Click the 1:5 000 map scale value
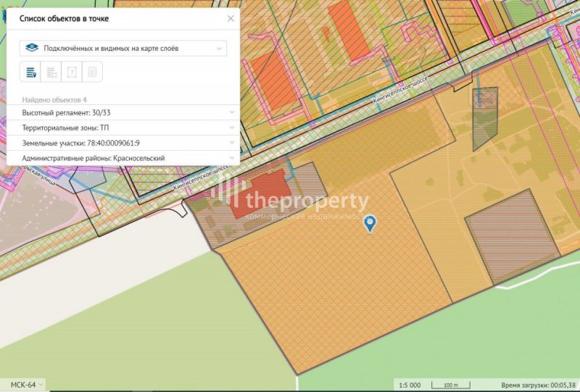The width and height of the screenshot is (580, 392). (411, 384)
